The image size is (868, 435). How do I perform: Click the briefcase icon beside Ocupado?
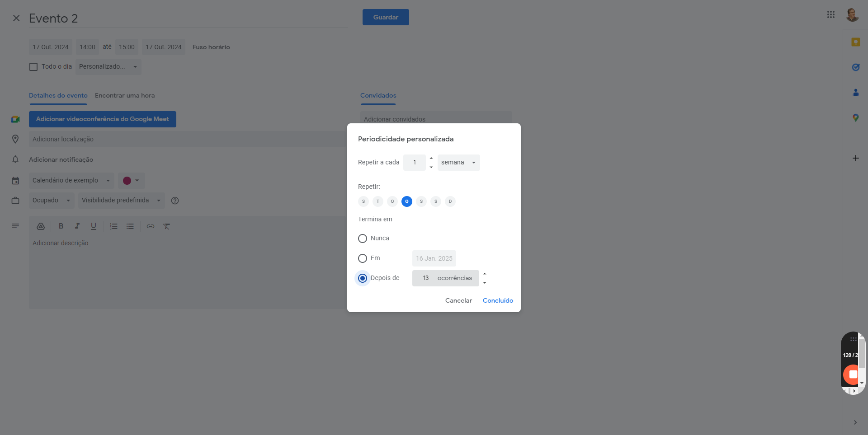pos(15,201)
